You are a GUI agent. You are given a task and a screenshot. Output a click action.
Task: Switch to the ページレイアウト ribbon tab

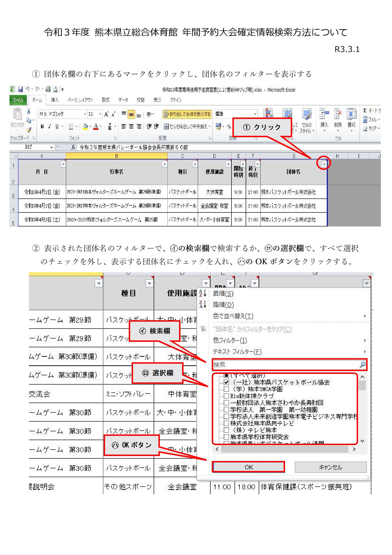[x=80, y=100]
